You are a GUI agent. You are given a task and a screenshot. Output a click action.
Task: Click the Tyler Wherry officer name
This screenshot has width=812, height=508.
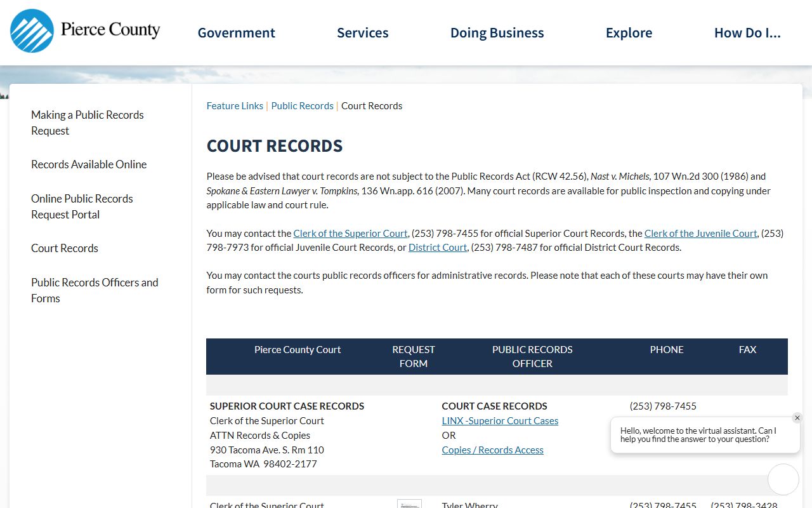tap(470, 505)
